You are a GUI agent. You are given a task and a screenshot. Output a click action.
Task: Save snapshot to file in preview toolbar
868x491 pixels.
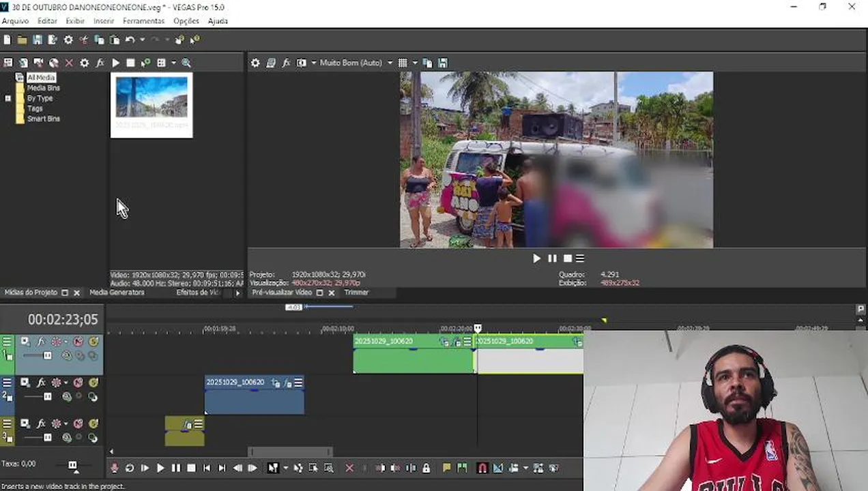coord(443,63)
